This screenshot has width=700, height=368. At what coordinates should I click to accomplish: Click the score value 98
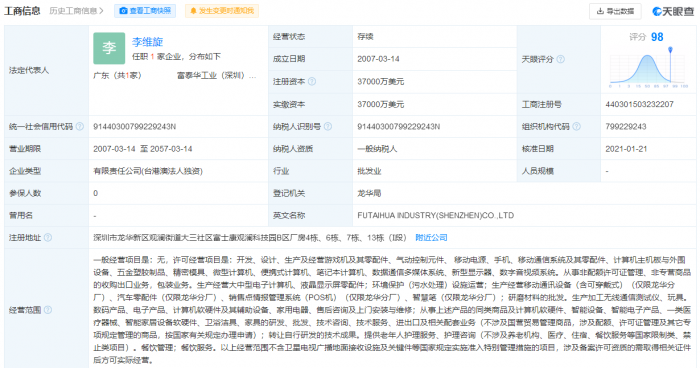[657, 37]
